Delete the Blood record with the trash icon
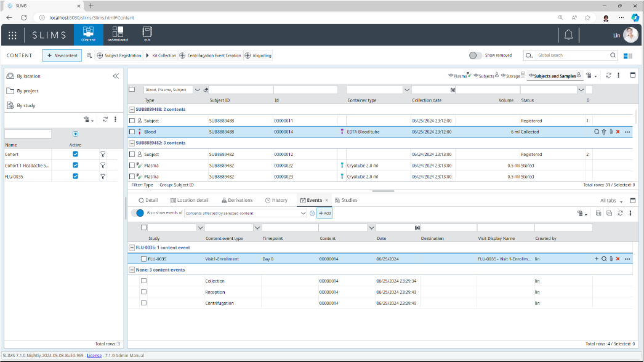The image size is (644, 362). (x=603, y=131)
